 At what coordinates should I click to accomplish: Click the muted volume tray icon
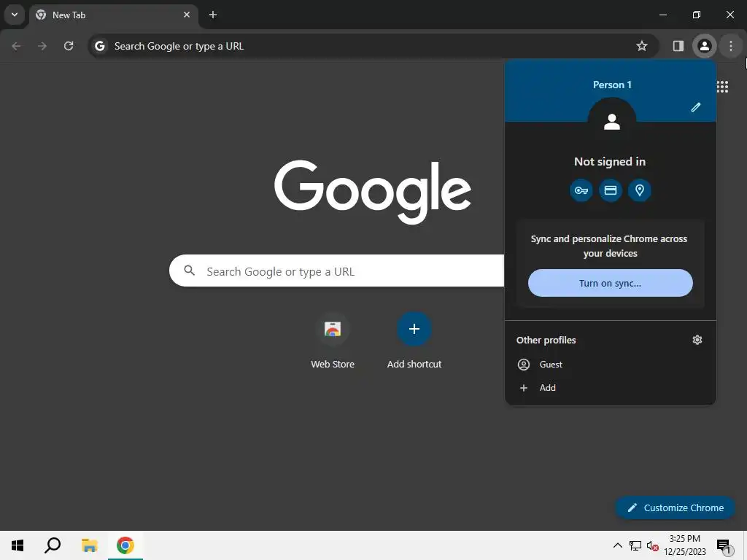(652, 545)
